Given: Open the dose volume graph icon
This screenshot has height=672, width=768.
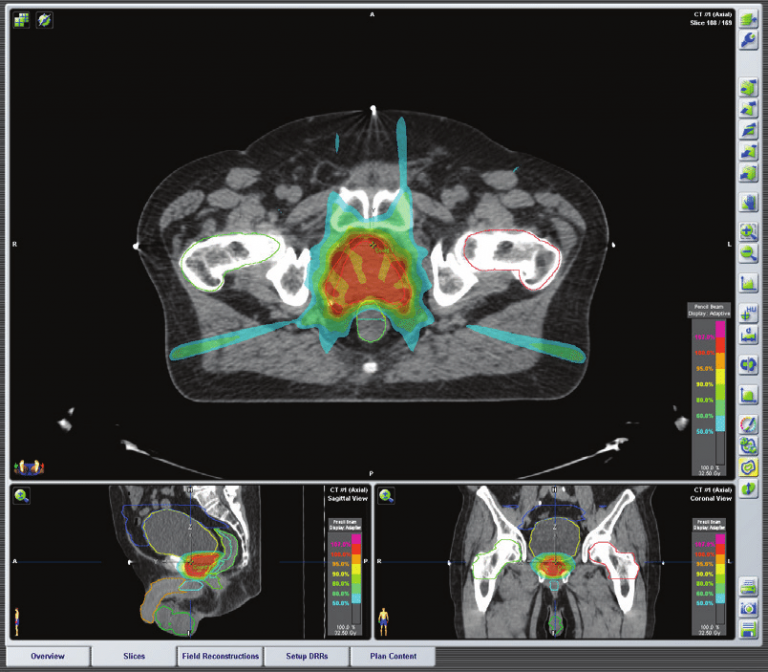Looking at the screenshot, I should (x=748, y=394).
